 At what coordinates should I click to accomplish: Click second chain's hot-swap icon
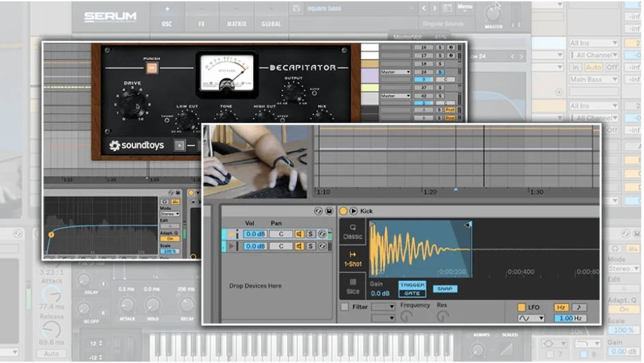pyautogui.click(x=322, y=246)
